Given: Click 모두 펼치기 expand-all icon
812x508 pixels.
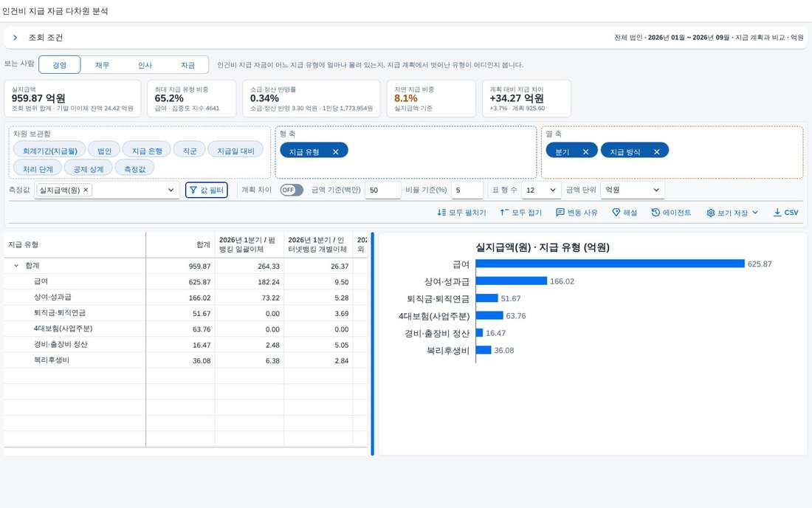Looking at the screenshot, I should click(441, 213).
